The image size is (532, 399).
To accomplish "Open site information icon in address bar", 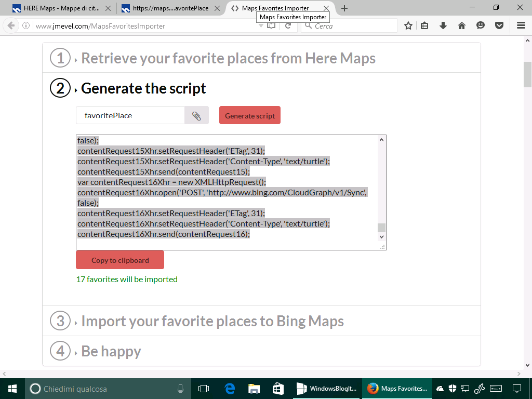I will point(26,26).
